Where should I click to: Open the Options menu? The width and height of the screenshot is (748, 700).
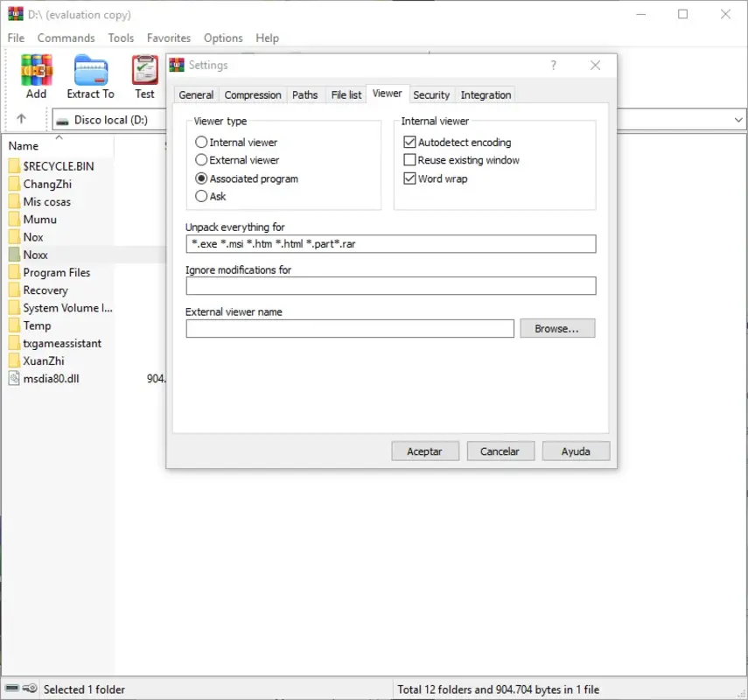[x=223, y=38]
